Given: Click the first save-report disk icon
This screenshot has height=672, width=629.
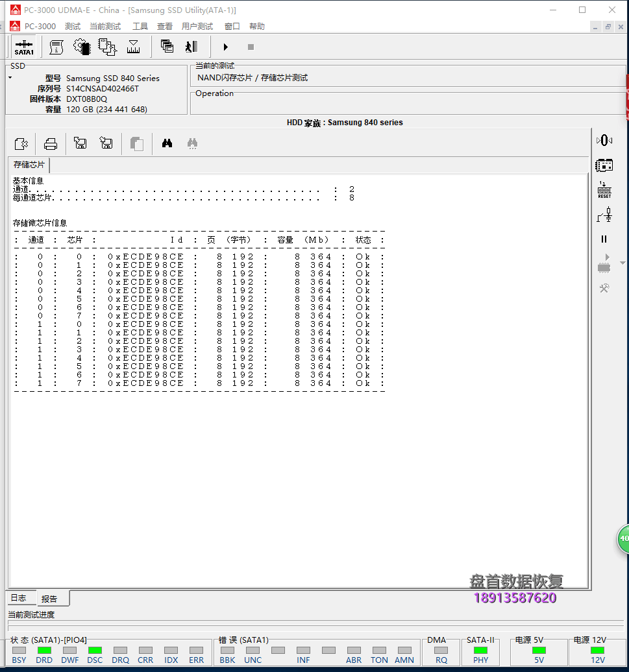Looking at the screenshot, I should tap(80, 143).
